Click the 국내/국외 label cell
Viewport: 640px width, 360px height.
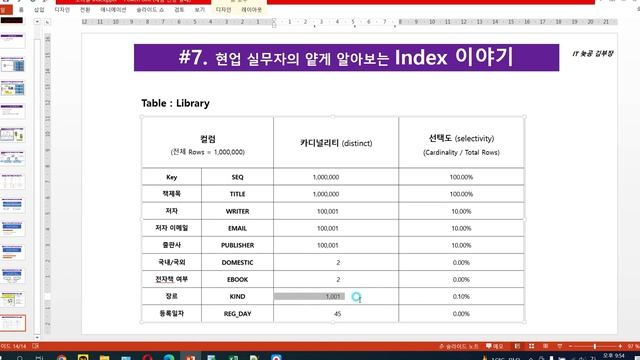pyautogui.click(x=171, y=262)
